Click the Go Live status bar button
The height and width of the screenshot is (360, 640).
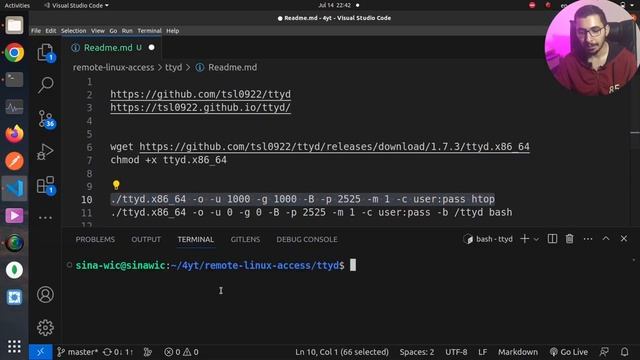tap(569, 352)
